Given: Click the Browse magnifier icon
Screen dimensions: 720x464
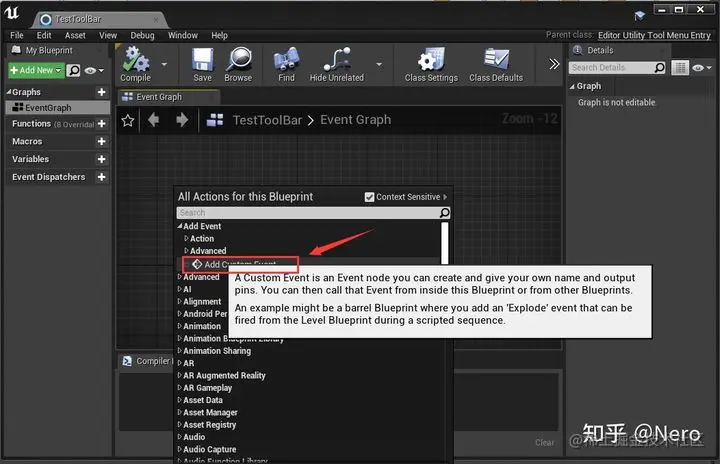Looking at the screenshot, I should point(238,64).
